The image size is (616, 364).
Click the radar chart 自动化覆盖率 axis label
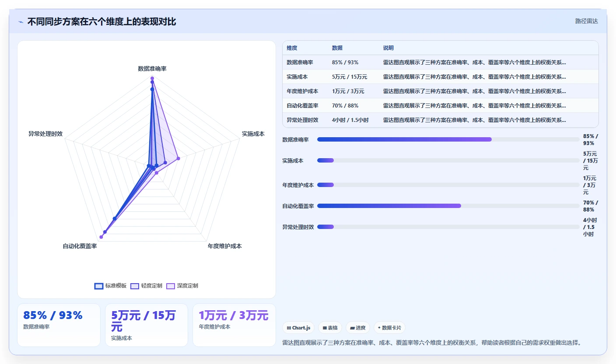click(80, 246)
